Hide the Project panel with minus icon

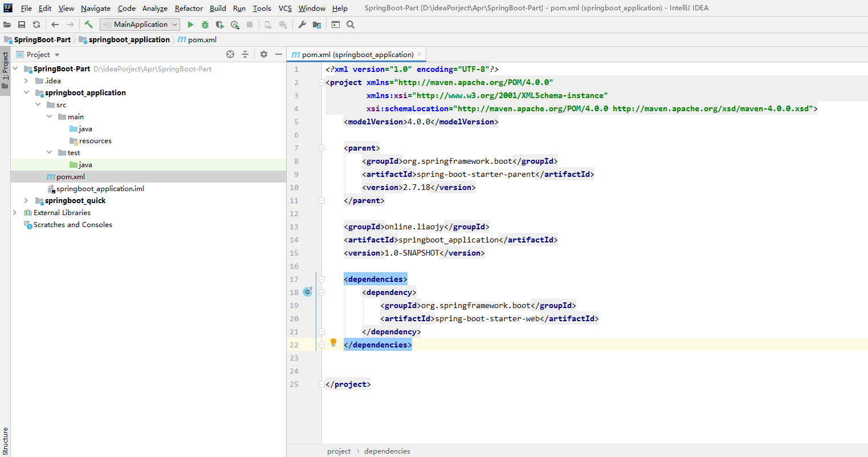(279, 54)
